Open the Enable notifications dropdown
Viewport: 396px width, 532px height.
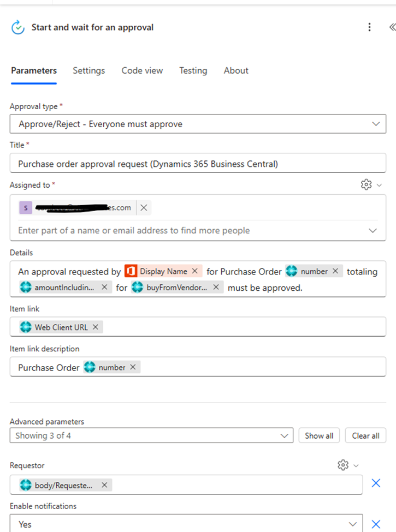pyautogui.click(x=352, y=524)
